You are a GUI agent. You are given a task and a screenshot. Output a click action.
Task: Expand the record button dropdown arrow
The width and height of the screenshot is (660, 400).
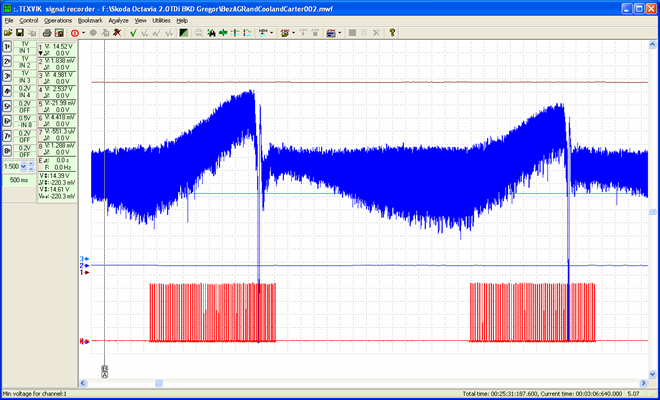coord(83,33)
